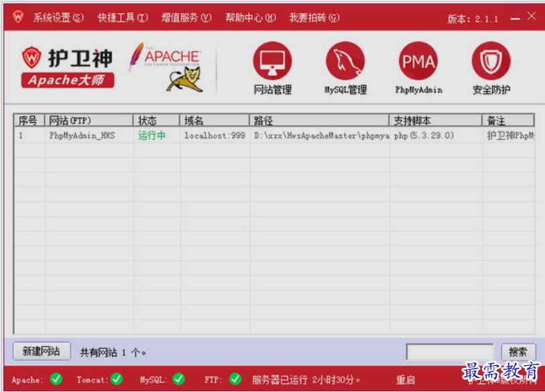Minimize the window

pyautogui.click(x=515, y=19)
